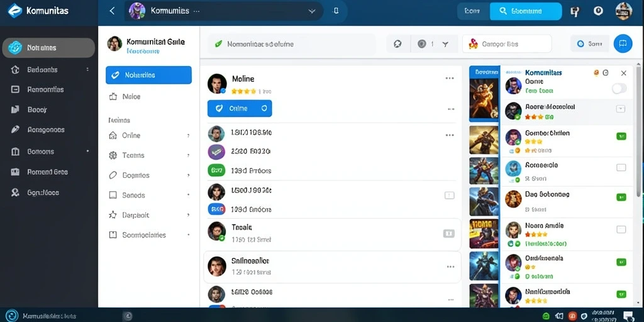The height and width of the screenshot is (322, 644).
Task: Tick the checkbox right of the L800J row
Action: coord(449,196)
